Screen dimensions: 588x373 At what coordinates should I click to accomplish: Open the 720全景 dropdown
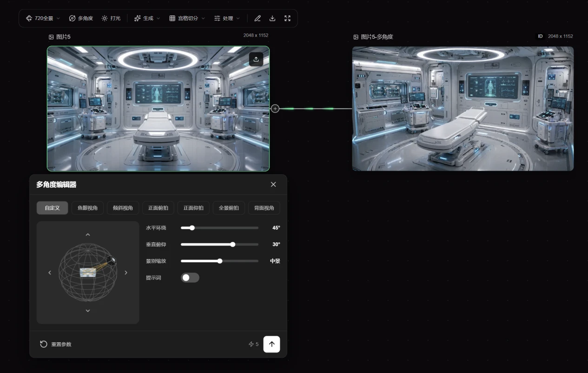43,18
